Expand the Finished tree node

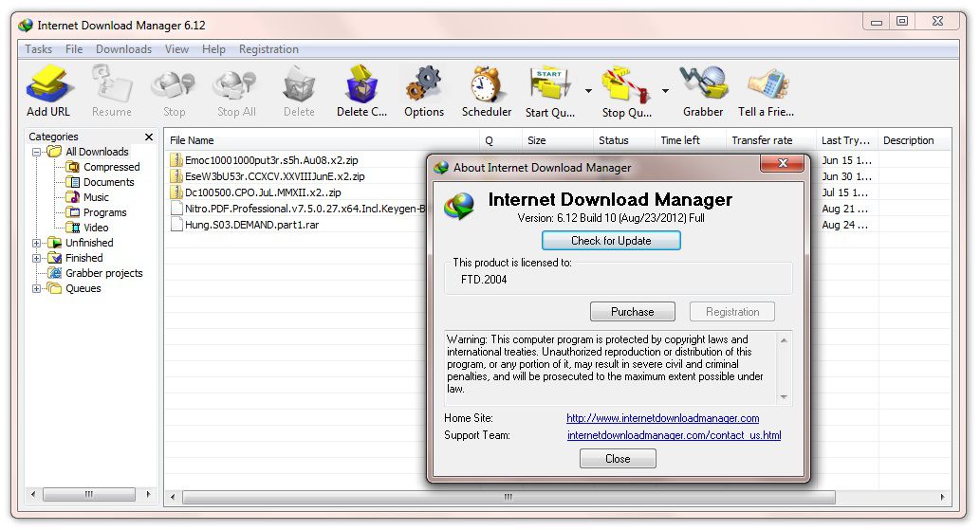(x=37, y=258)
